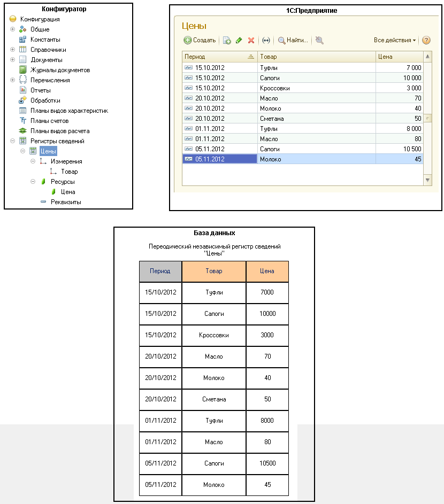Click the Цены register icon in tree
This screenshot has width=444, height=504.
pos(33,151)
